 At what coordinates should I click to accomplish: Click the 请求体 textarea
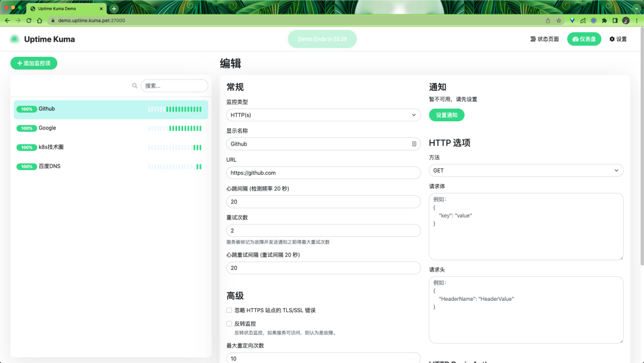click(526, 226)
